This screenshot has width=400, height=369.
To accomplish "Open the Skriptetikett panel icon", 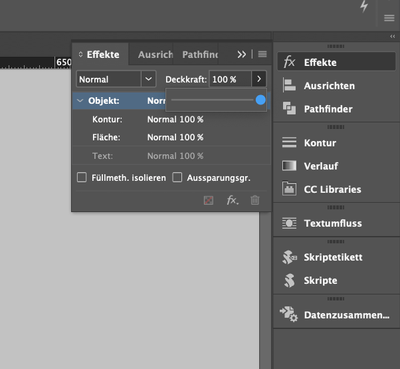I will [x=289, y=257].
